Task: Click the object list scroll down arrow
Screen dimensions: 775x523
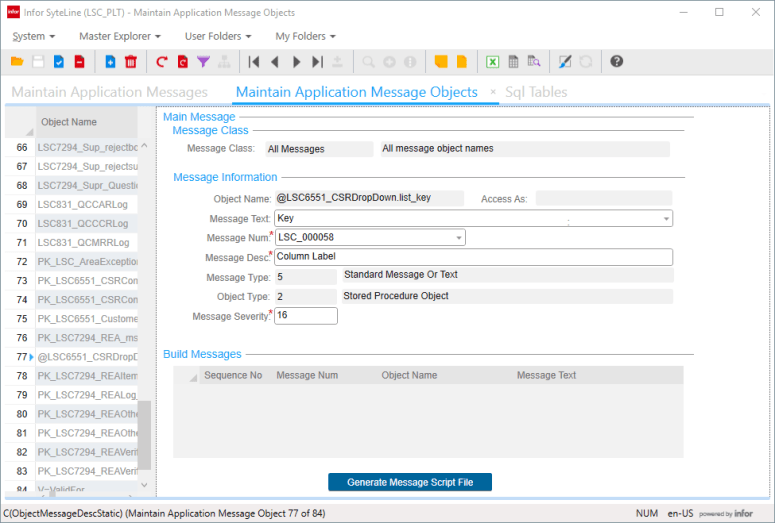Action: click(x=144, y=485)
